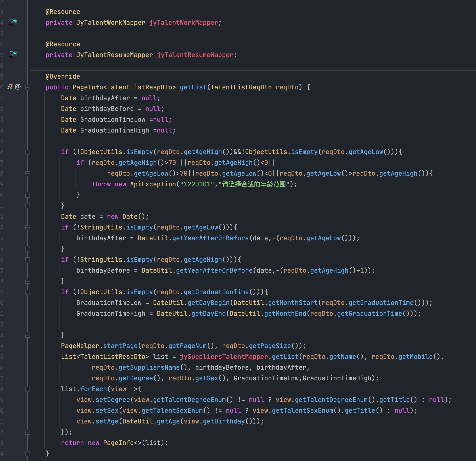Viewport: 476px width, 461px height.
Task: Click the getMonthStart method call
Action: point(293,303)
